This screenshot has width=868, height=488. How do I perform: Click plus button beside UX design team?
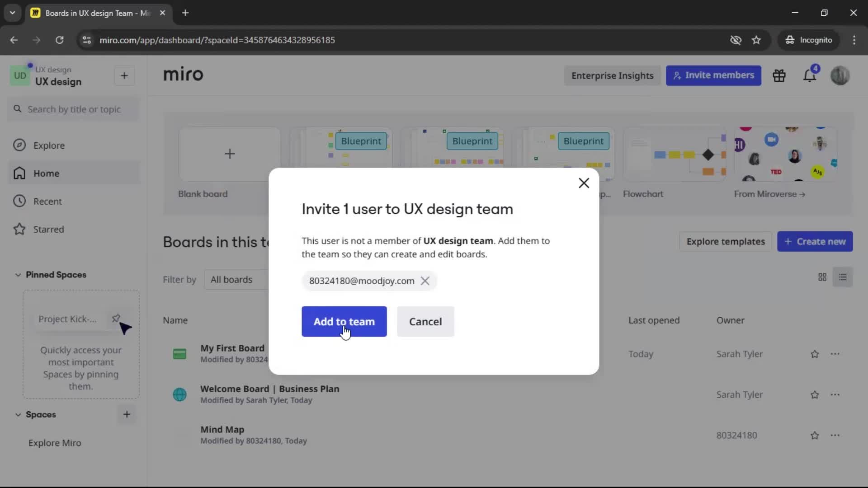[124, 75]
